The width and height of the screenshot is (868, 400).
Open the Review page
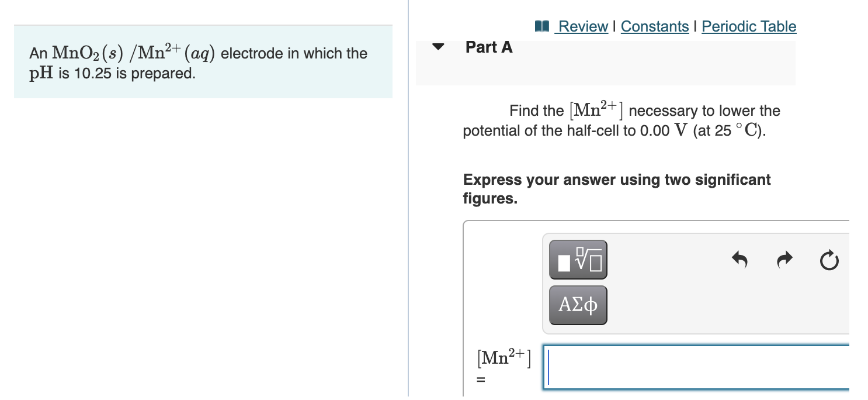[582, 26]
